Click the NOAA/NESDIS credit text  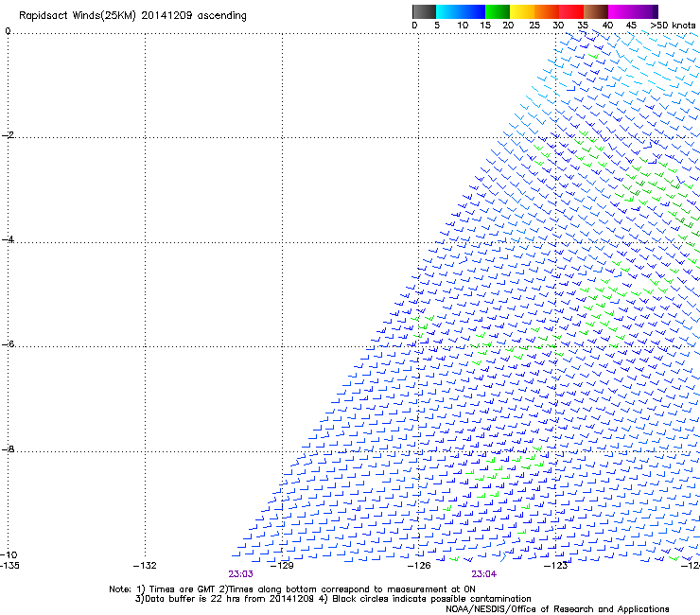pyautogui.click(x=557, y=609)
